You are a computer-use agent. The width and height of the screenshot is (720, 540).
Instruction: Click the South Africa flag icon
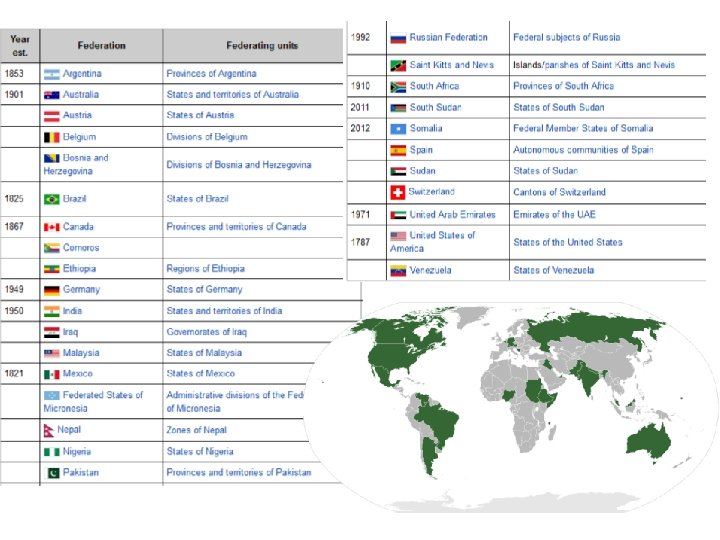click(x=398, y=87)
